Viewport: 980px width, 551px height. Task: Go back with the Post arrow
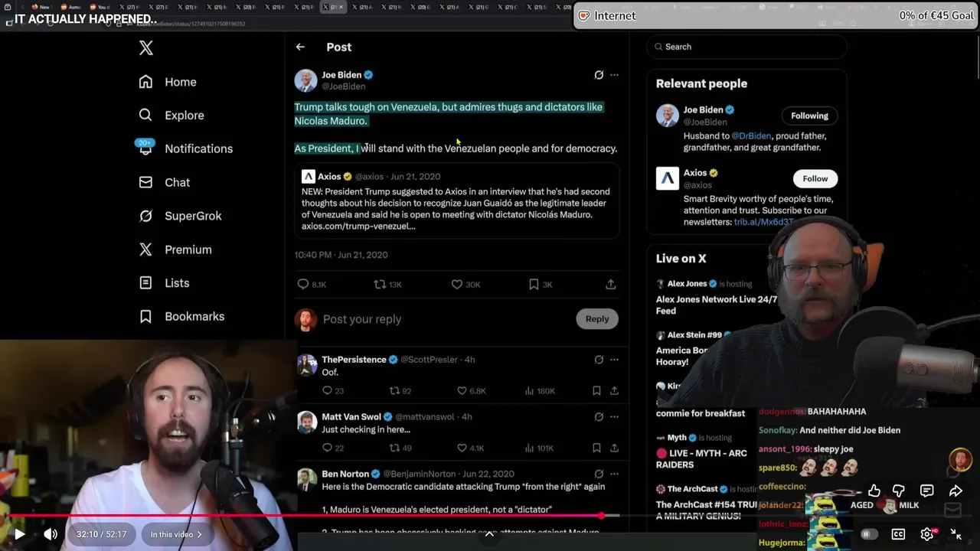coord(300,47)
